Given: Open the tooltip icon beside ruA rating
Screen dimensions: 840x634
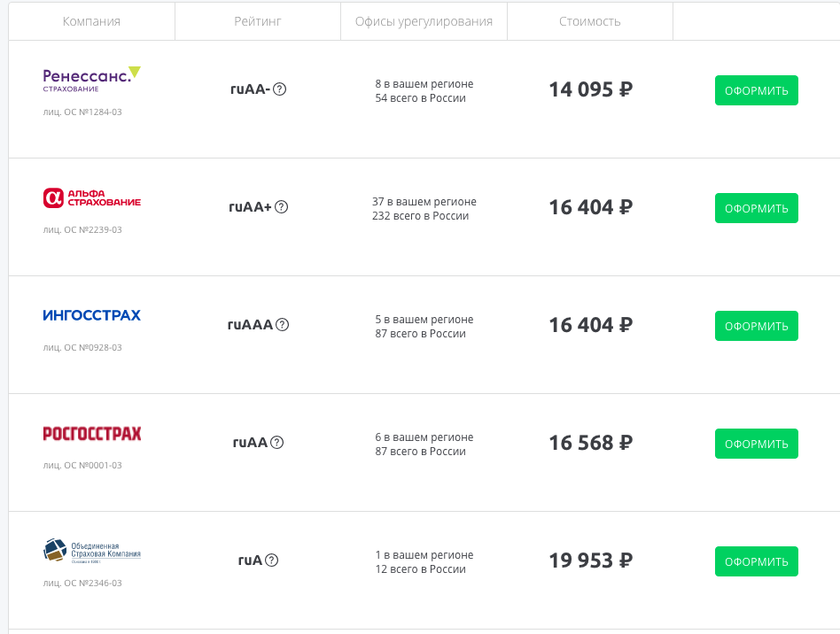Looking at the screenshot, I should click(272, 561).
